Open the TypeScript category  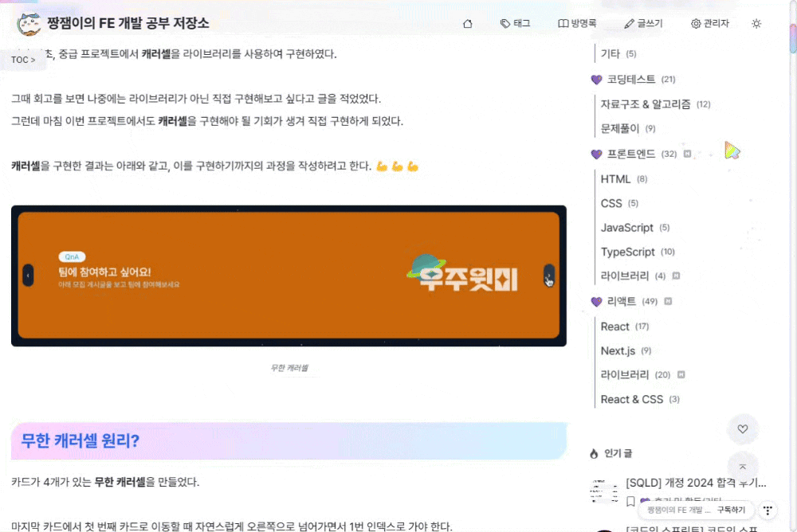coord(638,252)
